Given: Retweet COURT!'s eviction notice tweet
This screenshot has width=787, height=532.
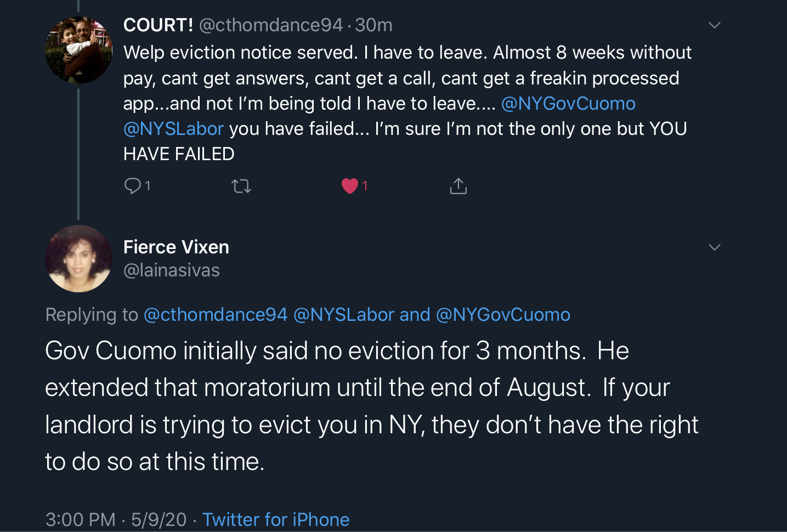Looking at the screenshot, I should pyautogui.click(x=241, y=186).
